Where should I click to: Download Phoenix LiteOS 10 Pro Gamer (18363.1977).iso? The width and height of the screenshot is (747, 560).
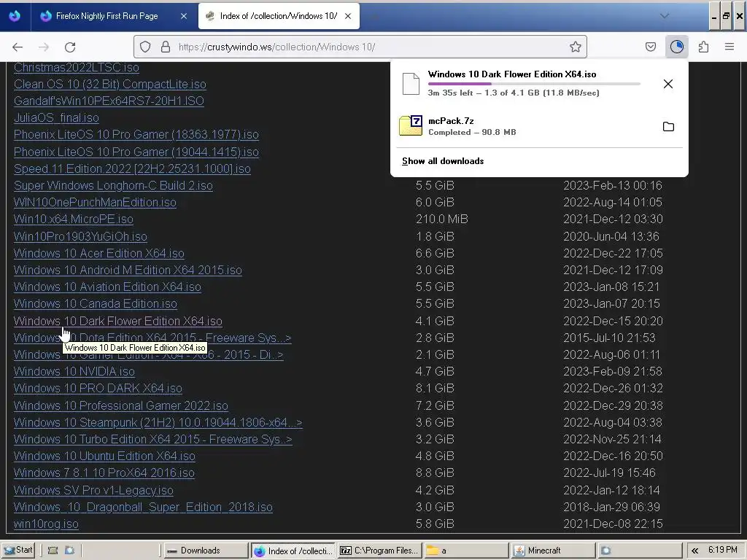pyautogui.click(x=136, y=135)
